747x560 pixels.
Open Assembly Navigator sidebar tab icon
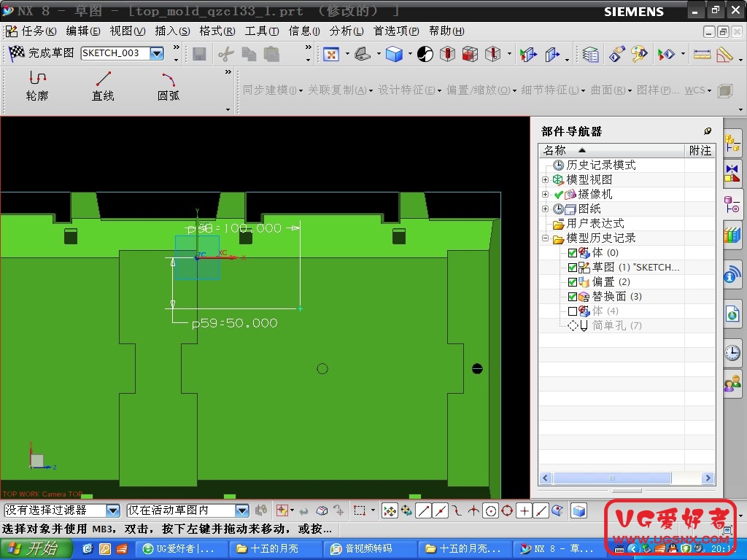pos(732,143)
